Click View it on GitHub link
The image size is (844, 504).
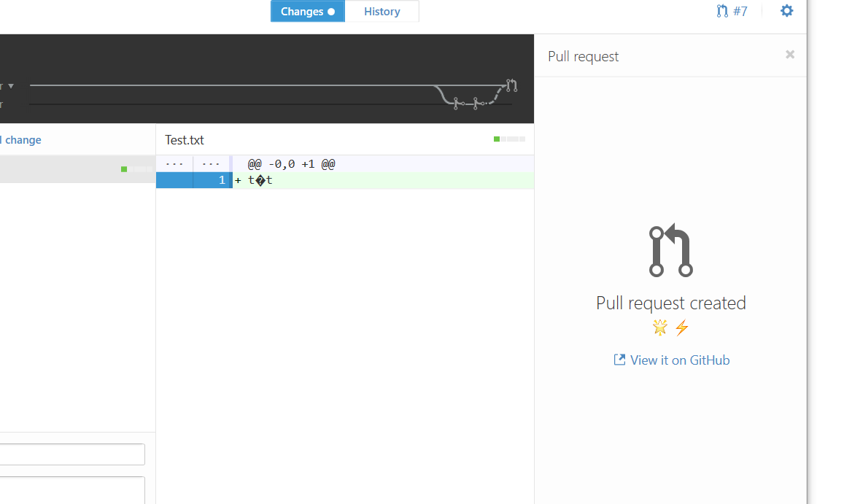click(671, 360)
